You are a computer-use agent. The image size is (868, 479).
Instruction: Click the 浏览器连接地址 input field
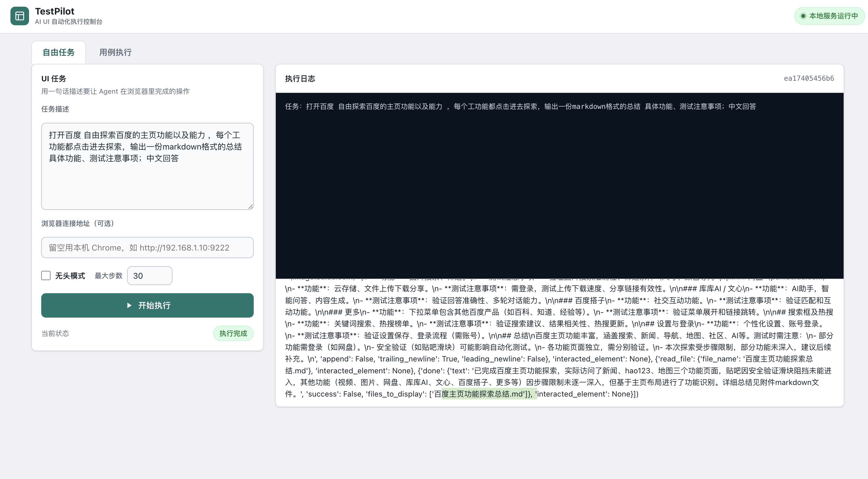(147, 248)
